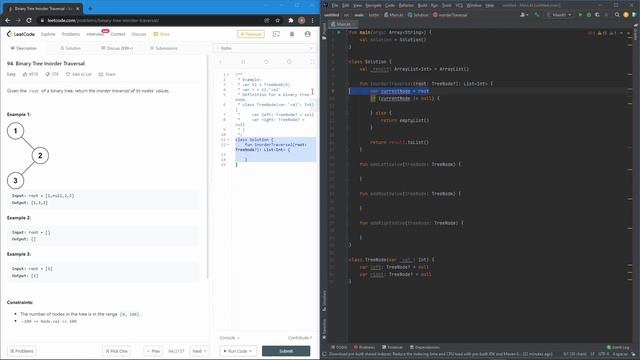The image size is (640, 360).
Task: Click the IntelliJ Run toolbar button
Action: 580,15
